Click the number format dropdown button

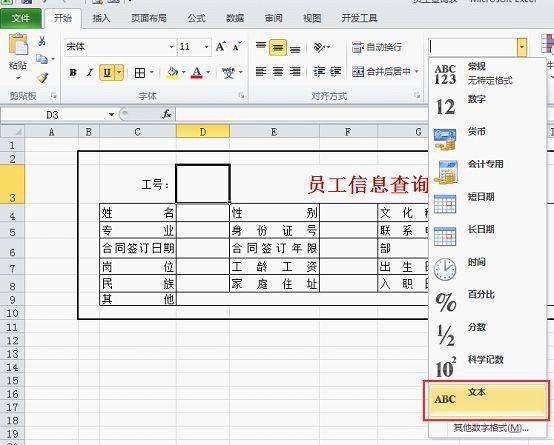(522, 47)
